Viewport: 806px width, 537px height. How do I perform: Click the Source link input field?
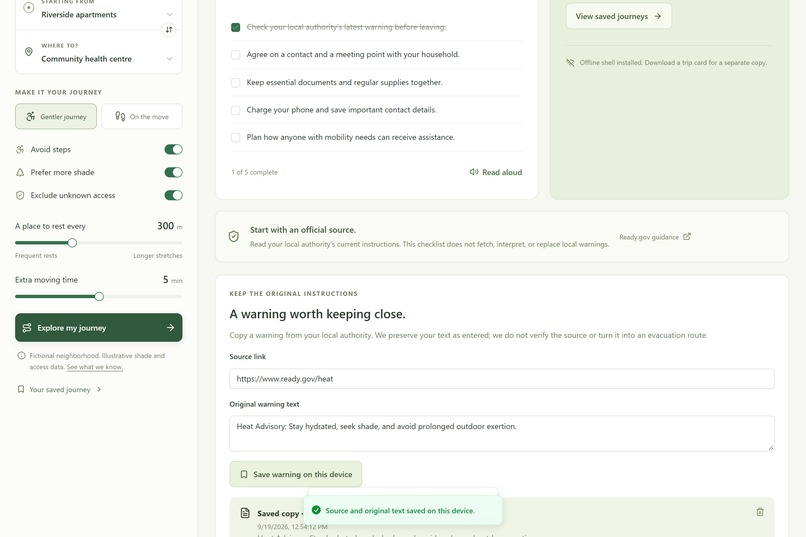(502, 379)
